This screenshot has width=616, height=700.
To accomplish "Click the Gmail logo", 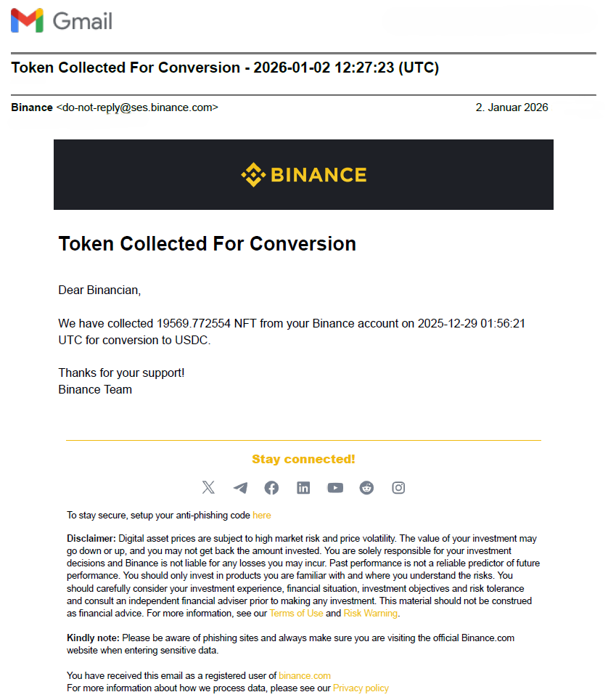I will point(62,20).
